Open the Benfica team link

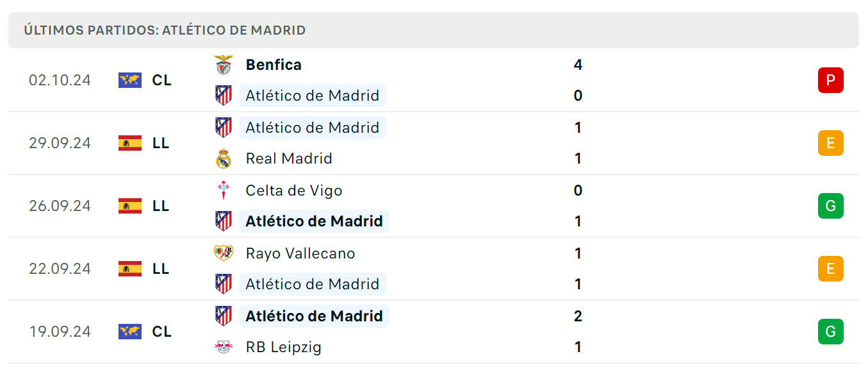tap(274, 65)
